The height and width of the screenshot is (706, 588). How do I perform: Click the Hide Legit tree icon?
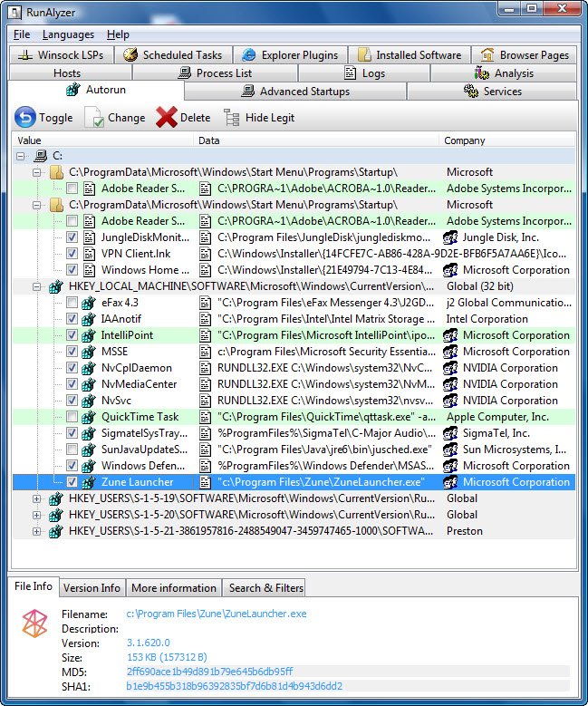point(231,118)
